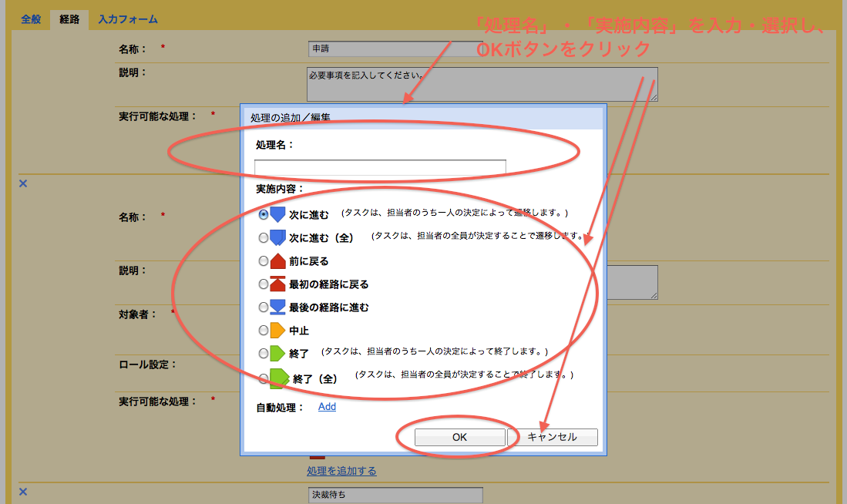Image resolution: width=847 pixels, height=504 pixels.
Task: Select the 次に進む radio button
Action: point(264,215)
